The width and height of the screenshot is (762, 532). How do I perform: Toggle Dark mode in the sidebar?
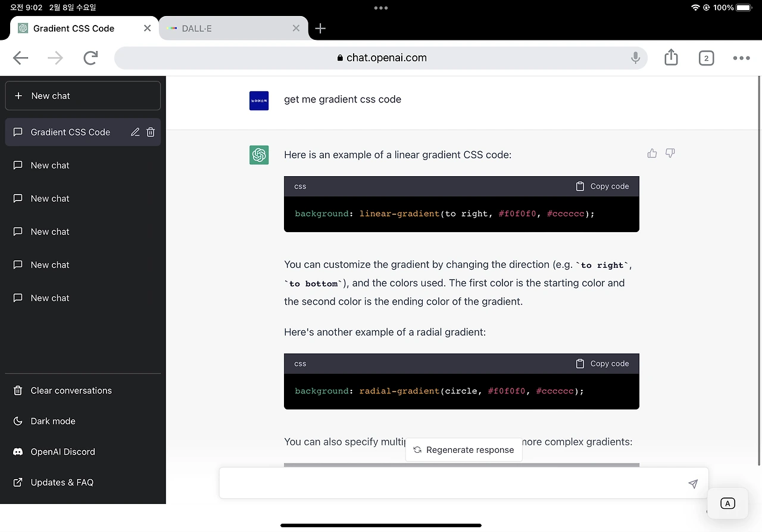pos(83,421)
